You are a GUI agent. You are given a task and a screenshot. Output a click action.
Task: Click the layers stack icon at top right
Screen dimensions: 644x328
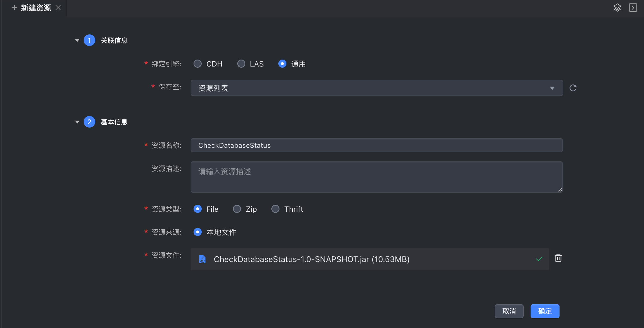617,8
